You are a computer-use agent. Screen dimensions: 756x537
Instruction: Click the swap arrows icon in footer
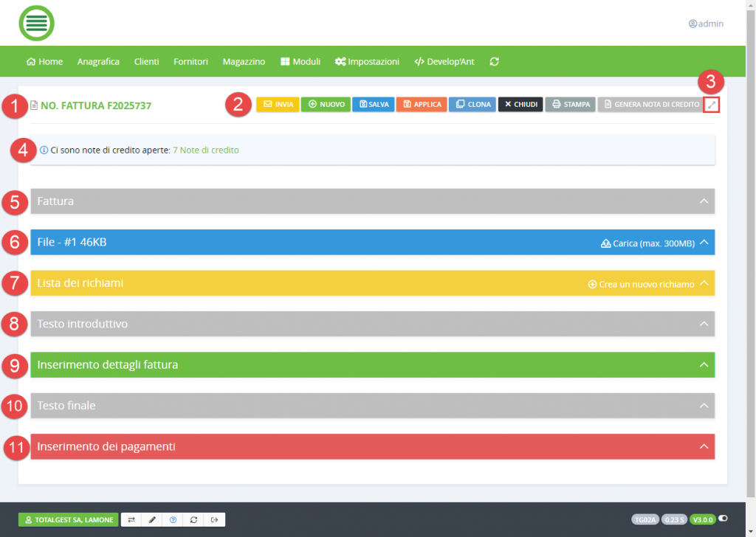[131, 520]
